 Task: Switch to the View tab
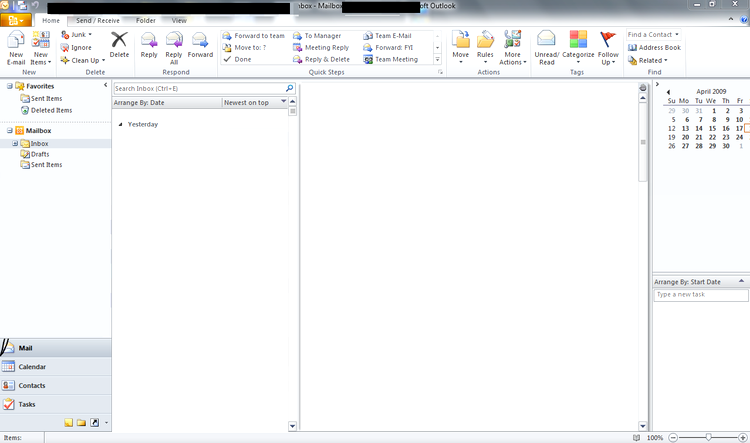coord(179,21)
